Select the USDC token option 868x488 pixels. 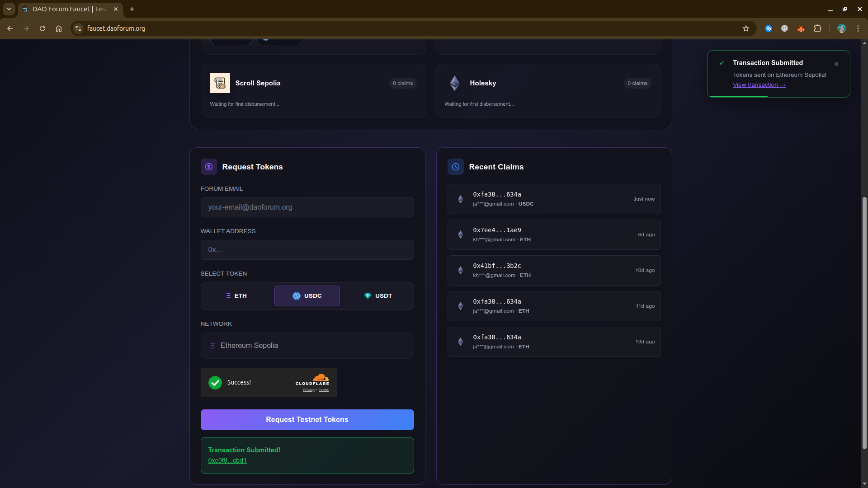[x=307, y=296]
